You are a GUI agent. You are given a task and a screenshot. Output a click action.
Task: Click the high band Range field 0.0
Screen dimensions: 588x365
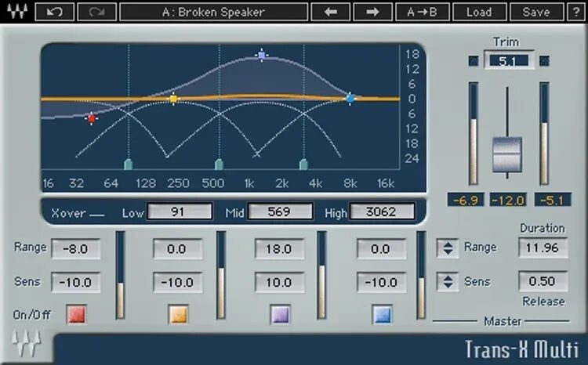382,249
